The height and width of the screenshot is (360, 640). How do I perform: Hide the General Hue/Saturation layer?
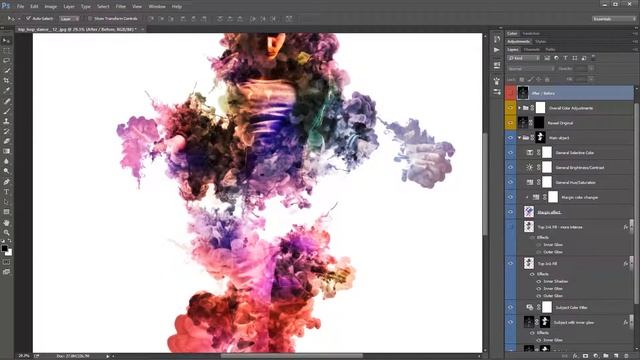(x=510, y=182)
